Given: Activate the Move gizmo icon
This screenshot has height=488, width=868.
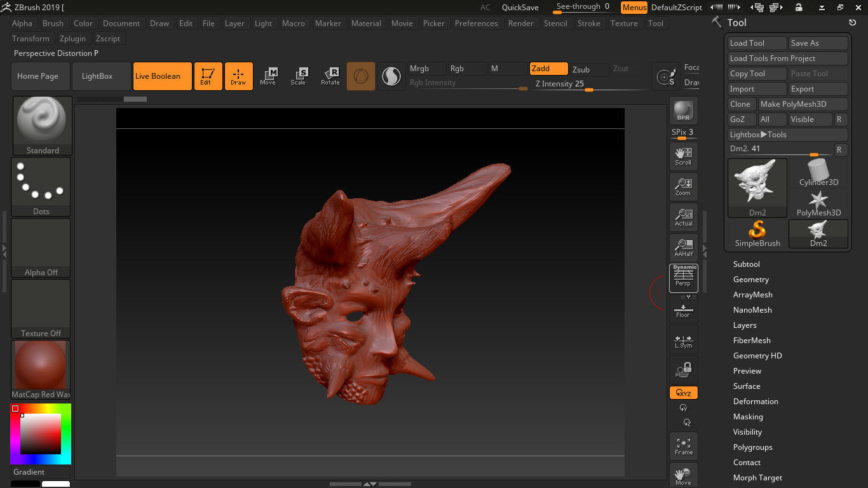Looking at the screenshot, I should point(268,76).
